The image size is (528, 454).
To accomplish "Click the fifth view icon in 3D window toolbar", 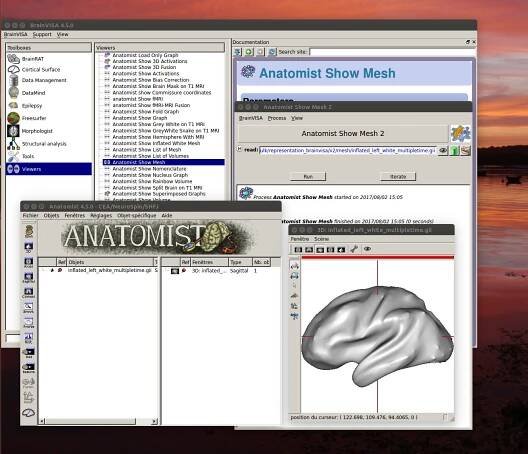I will pyautogui.click(x=341, y=250).
